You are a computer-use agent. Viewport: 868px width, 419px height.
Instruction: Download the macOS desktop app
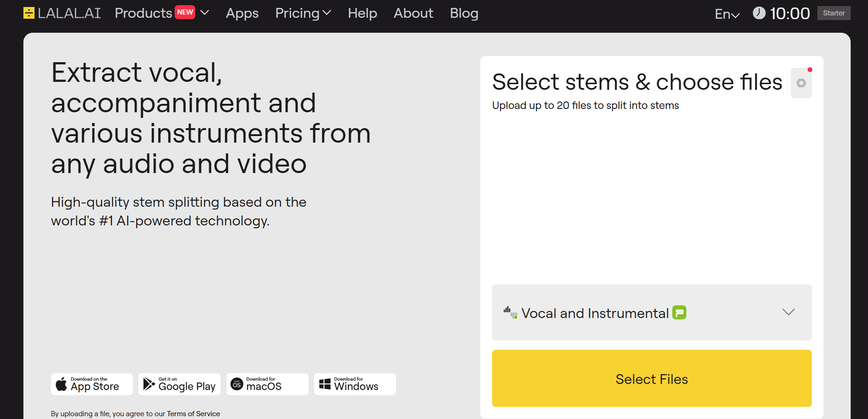point(267,384)
